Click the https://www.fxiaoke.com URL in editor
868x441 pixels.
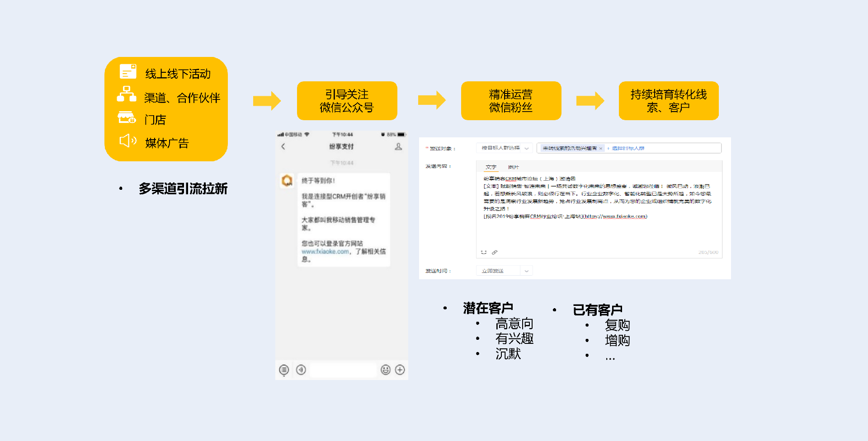tap(615, 216)
